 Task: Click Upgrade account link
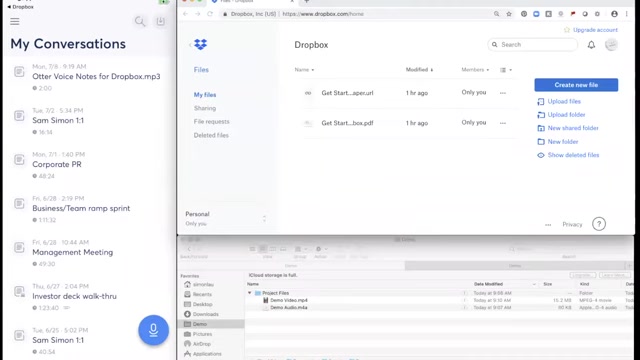595,30
